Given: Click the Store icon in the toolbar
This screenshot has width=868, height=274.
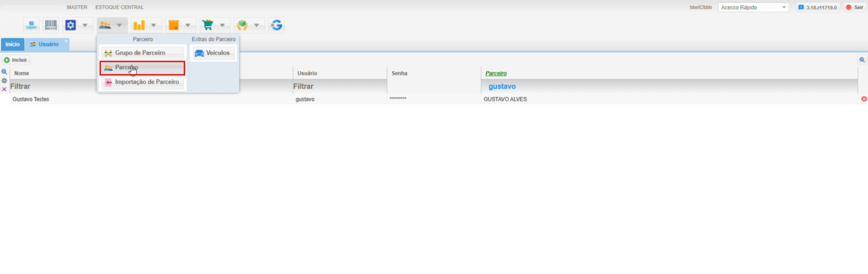Looking at the screenshot, I should point(32,25).
